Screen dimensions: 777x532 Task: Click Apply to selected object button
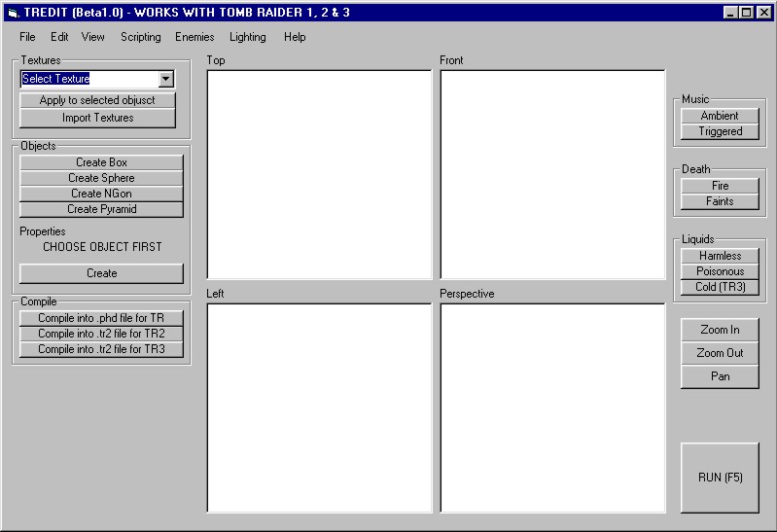tap(97, 100)
